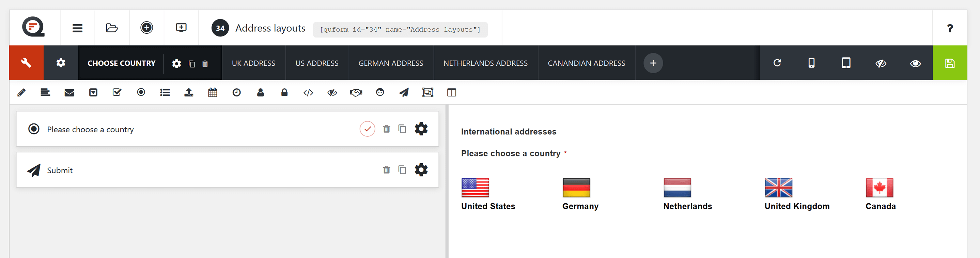Add a file upload element icon
The width and height of the screenshot is (980, 258).
point(189,92)
